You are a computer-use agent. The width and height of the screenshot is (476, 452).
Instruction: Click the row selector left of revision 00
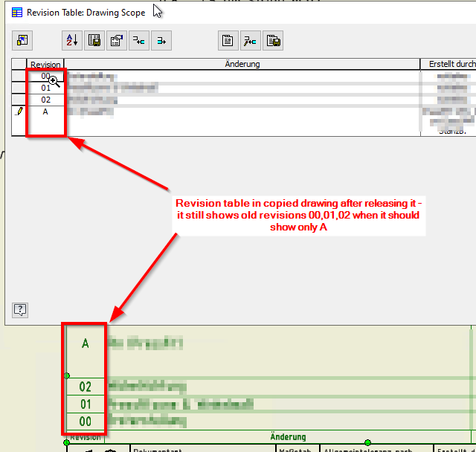[19, 76]
